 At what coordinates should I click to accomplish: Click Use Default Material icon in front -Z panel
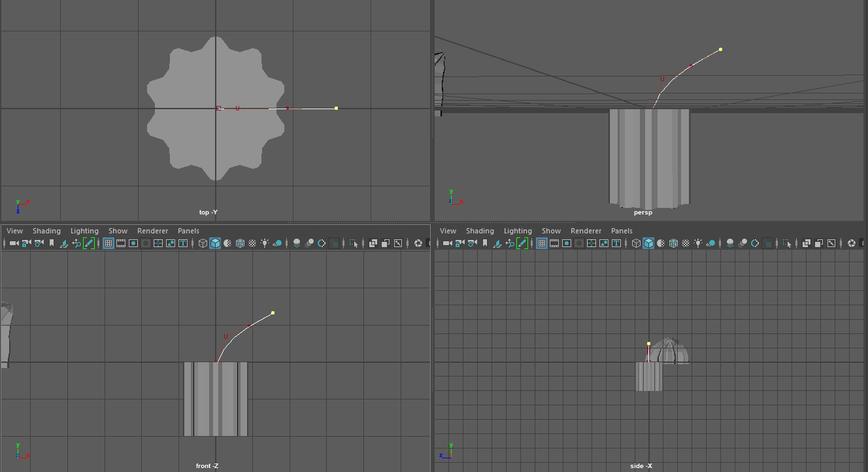pos(227,243)
